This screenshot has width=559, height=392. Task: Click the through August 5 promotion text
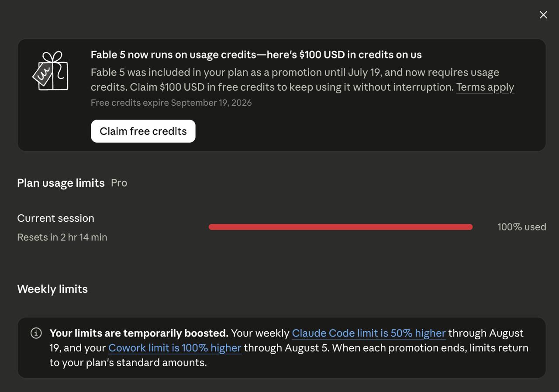point(286,348)
